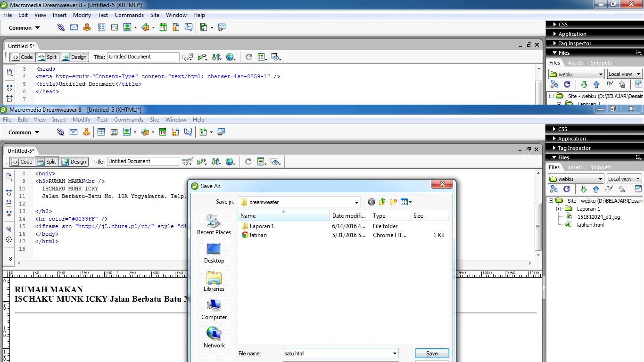Click Validate Markup icon in lower document toolbar
This screenshot has width=644, height=362.
[202, 162]
